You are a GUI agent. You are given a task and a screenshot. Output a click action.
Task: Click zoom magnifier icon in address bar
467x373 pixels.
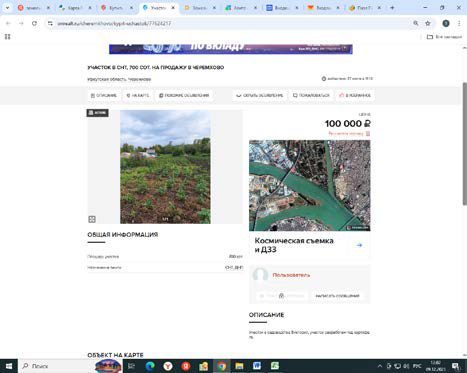click(x=416, y=23)
